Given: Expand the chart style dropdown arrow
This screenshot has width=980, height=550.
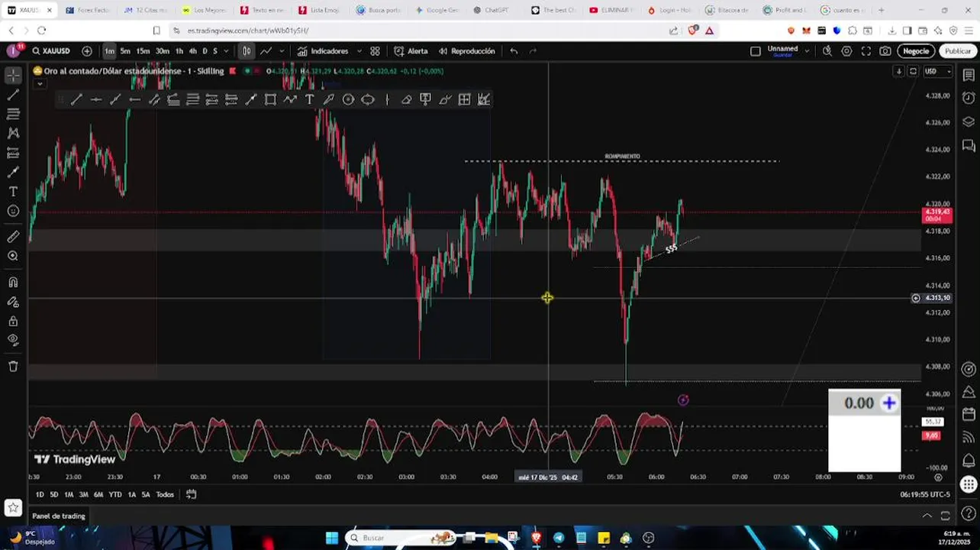Looking at the screenshot, I should point(281,51).
